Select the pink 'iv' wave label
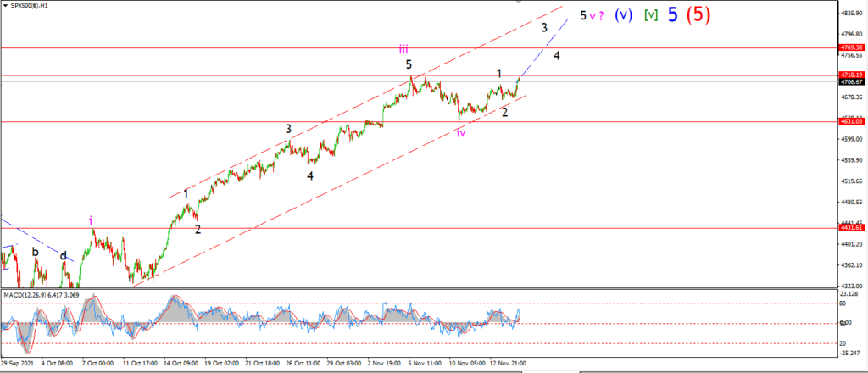This screenshot has width=868, height=373. [460, 132]
